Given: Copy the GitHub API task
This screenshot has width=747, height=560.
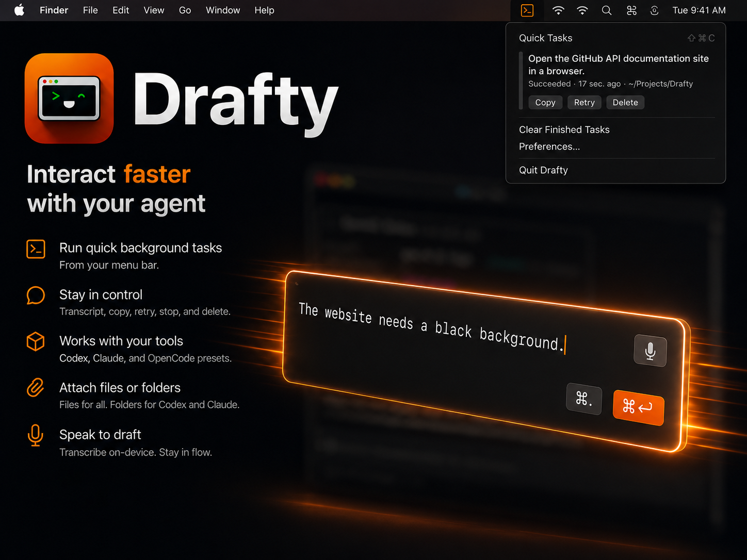Looking at the screenshot, I should 545,103.
